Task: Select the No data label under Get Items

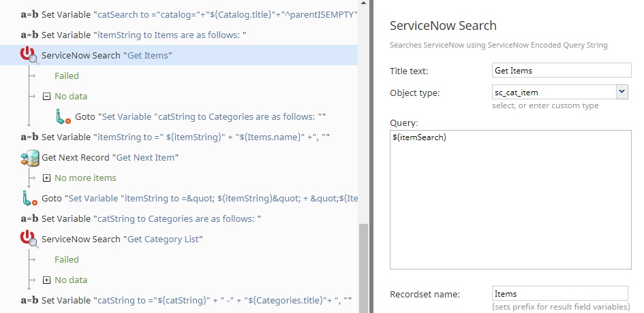Action: coord(71,97)
